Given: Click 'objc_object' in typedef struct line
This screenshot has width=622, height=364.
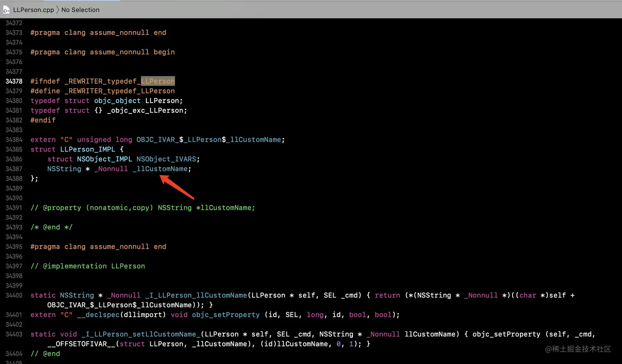Looking at the screenshot, I should (x=117, y=101).
